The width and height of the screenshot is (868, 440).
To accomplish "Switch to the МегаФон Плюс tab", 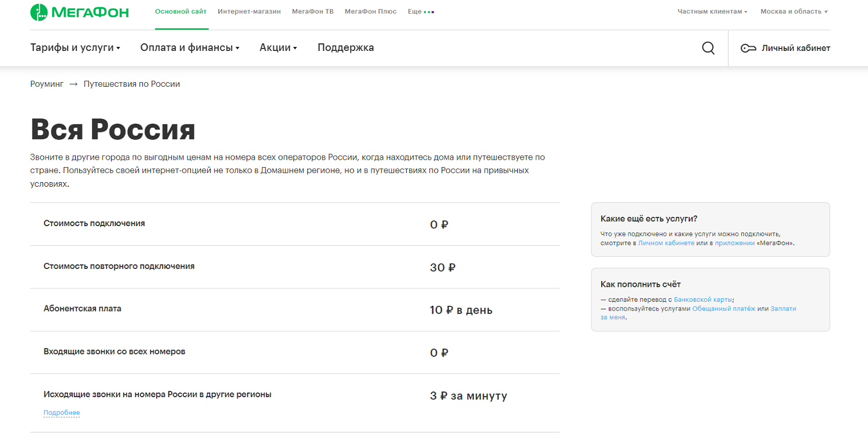I will pyautogui.click(x=371, y=12).
